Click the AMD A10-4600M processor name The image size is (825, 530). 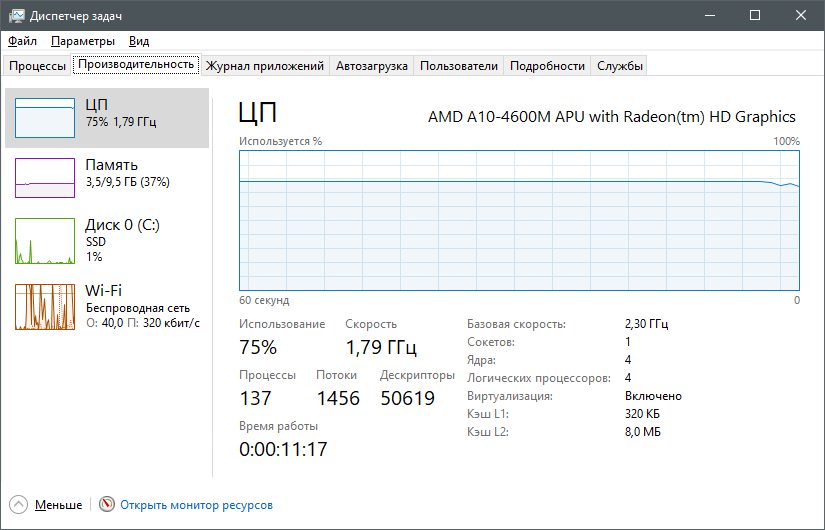pos(611,116)
